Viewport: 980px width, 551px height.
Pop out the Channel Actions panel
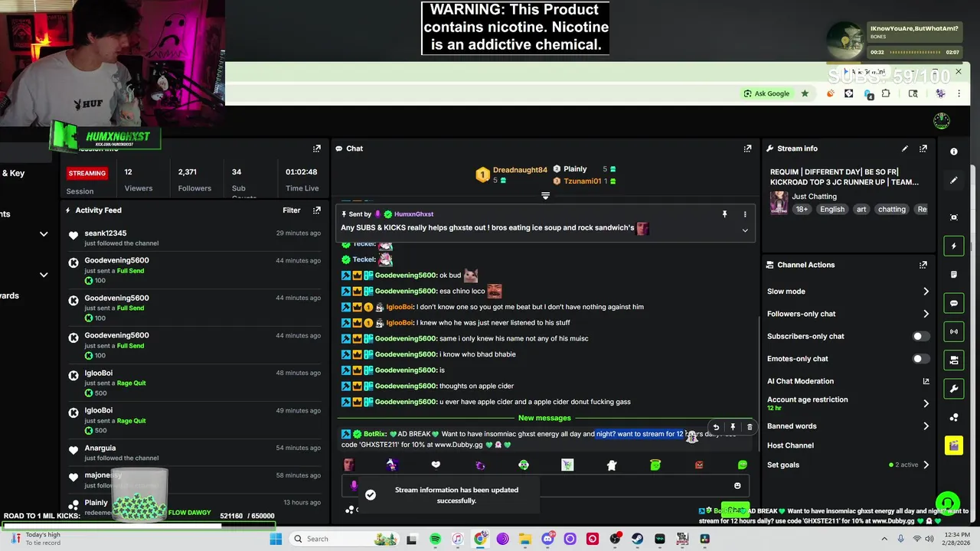click(923, 265)
